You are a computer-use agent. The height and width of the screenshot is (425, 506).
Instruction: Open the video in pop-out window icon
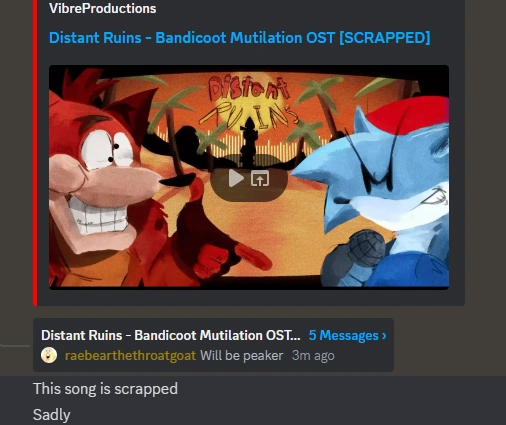pos(260,178)
